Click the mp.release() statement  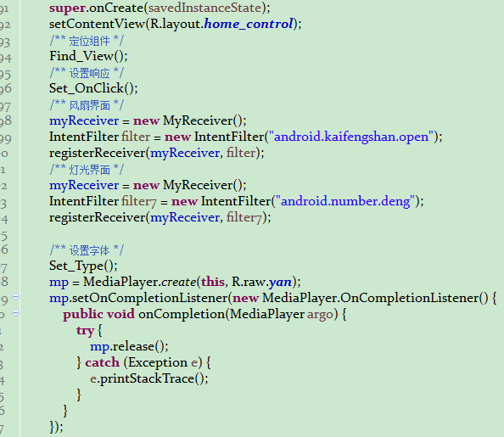129,347
